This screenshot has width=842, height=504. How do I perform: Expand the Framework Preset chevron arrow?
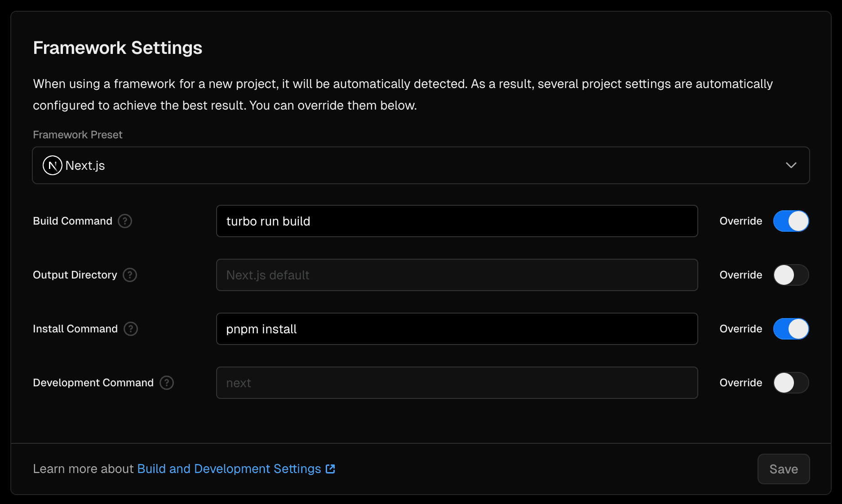791,165
